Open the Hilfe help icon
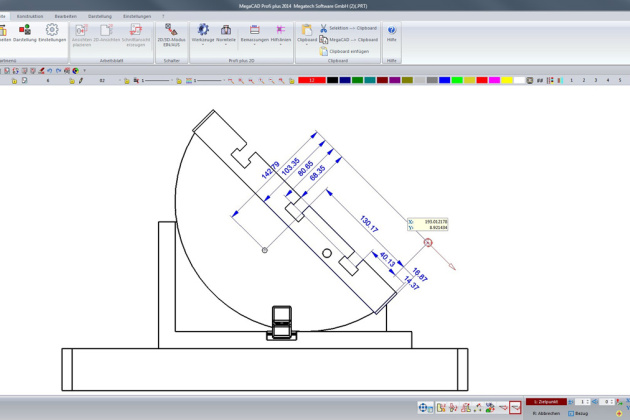 coord(391,33)
